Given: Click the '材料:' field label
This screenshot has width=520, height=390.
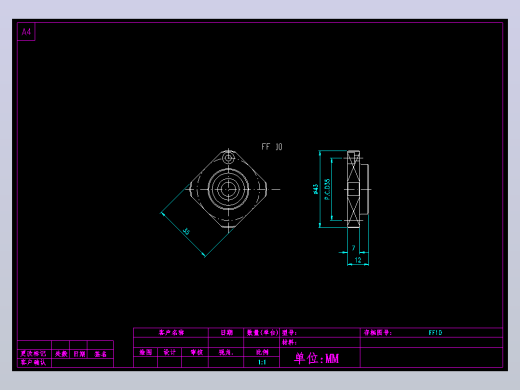Looking at the screenshot, I should coord(289,342).
